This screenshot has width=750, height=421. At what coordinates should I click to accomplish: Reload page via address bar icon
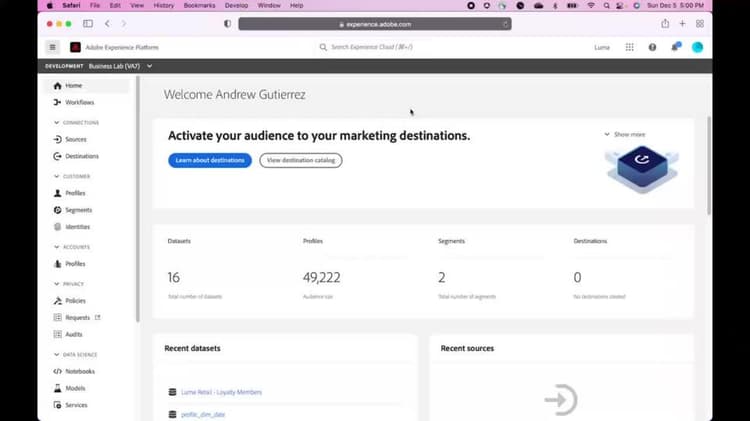pos(505,24)
